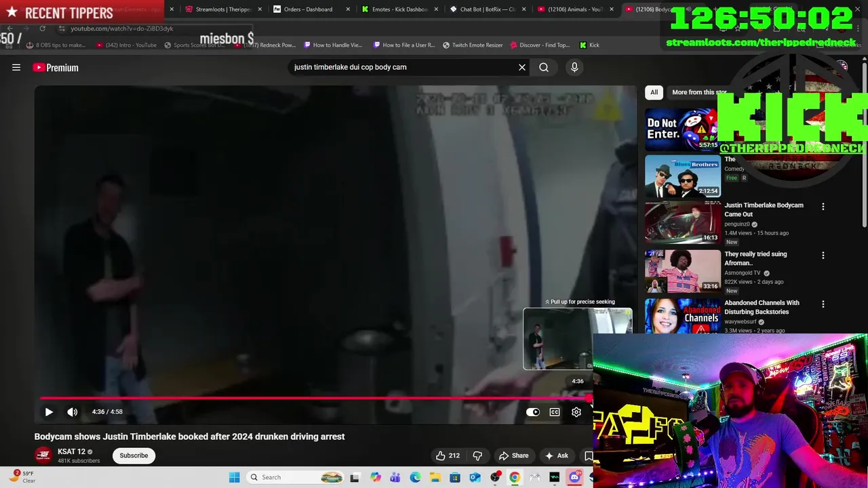
Task: Click the Windows taskbar search box
Action: [x=296, y=477]
